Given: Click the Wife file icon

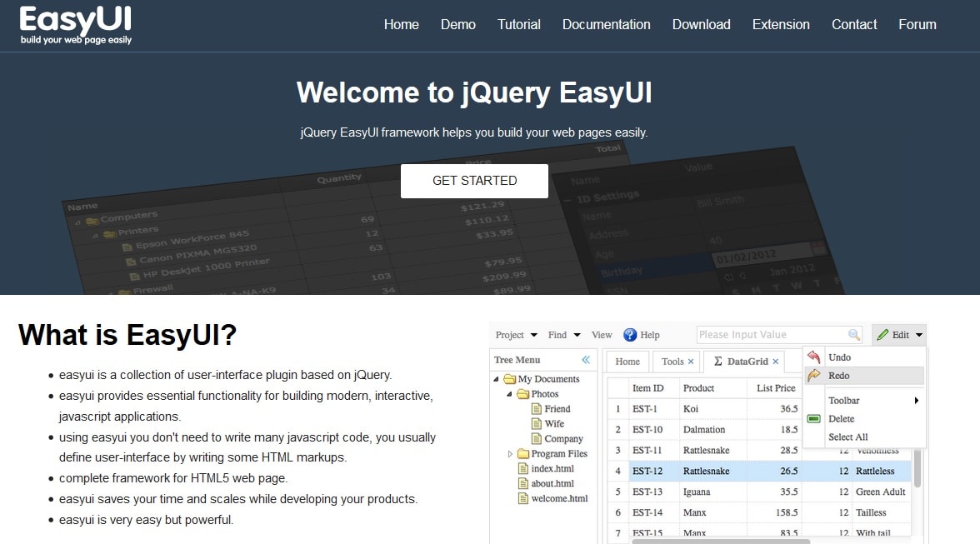Looking at the screenshot, I should pyautogui.click(x=537, y=424).
